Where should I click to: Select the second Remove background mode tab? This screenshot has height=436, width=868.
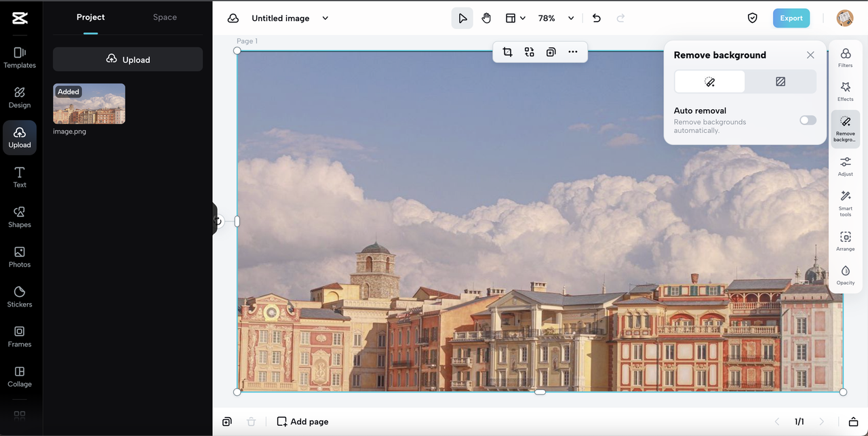(781, 82)
